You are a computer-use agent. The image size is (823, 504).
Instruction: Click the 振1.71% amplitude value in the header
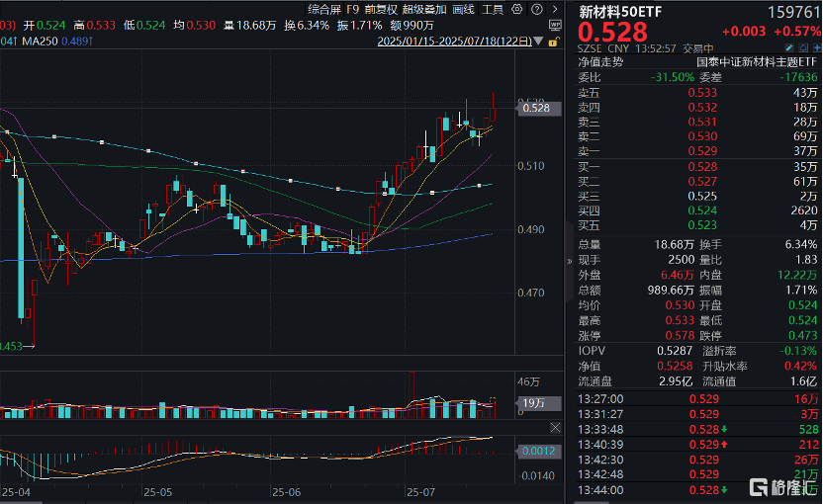click(x=359, y=25)
